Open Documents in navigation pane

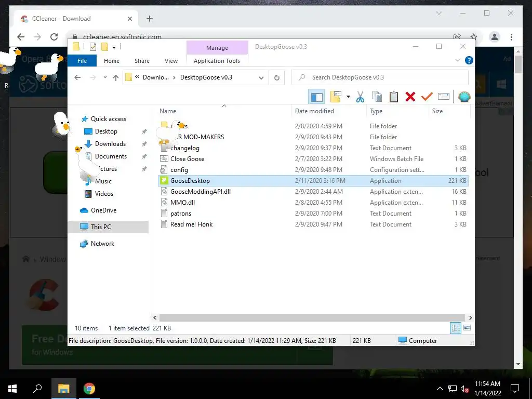111,156
